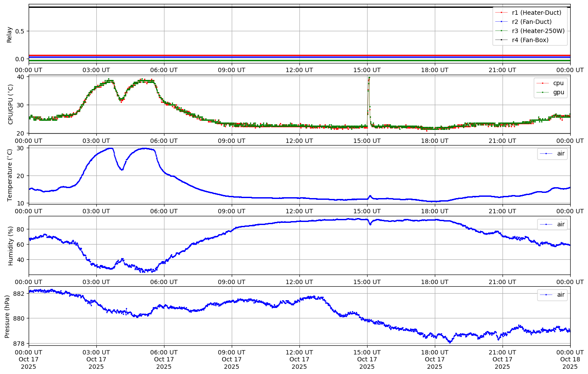588x374 pixels.
Task: Click the Humidity (%) axis label
Action: tap(10, 245)
